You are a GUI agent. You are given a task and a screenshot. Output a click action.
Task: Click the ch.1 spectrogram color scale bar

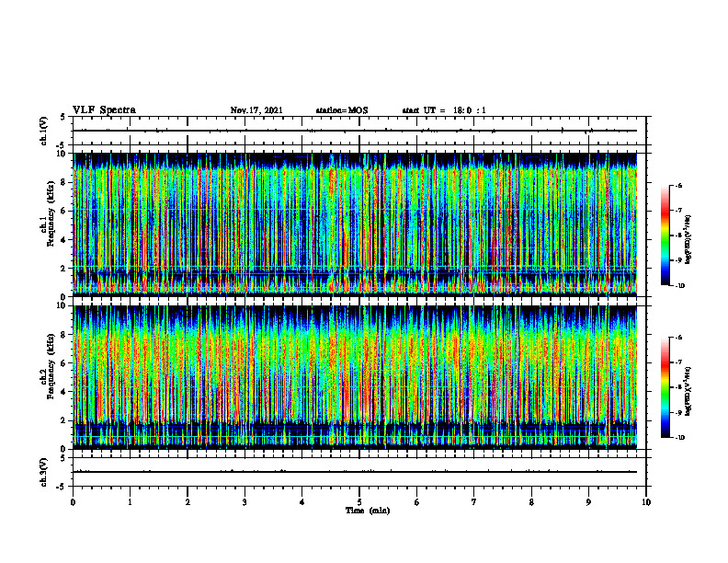665,236
